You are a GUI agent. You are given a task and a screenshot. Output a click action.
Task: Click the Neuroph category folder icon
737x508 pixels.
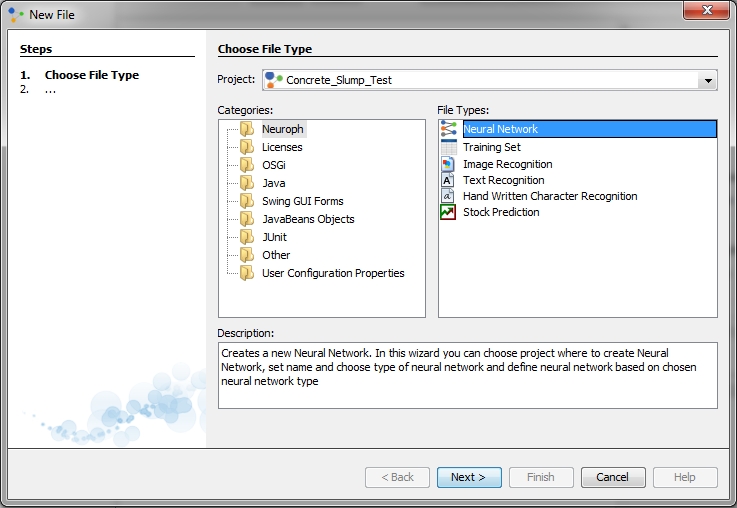(247, 129)
